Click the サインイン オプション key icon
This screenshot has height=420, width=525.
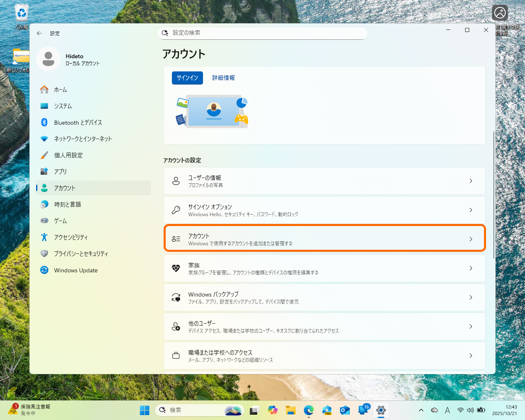point(176,210)
